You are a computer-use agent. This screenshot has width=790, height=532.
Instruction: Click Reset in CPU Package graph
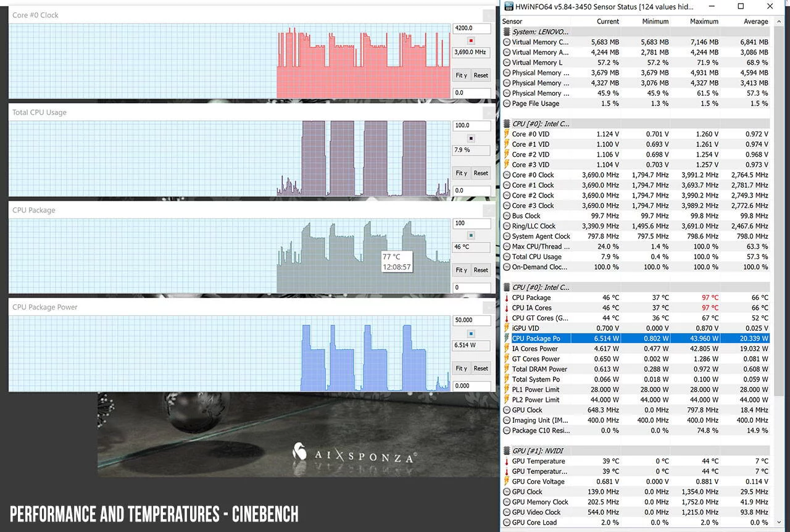pyautogui.click(x=481, y=270)
